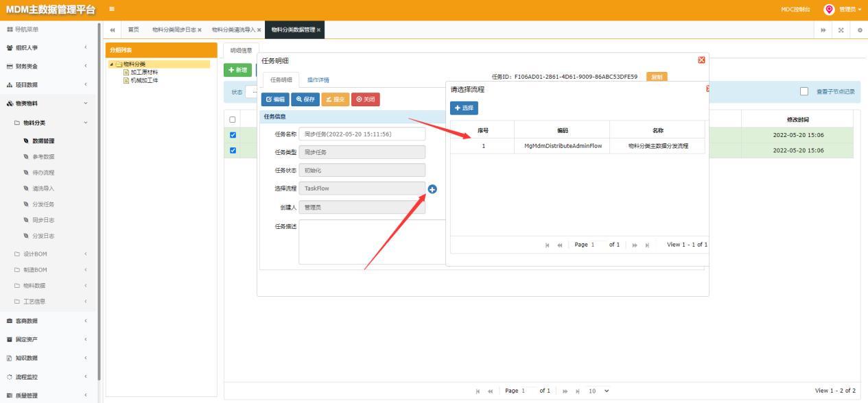Go to next page in main grid pager

[x=565, y=391]
